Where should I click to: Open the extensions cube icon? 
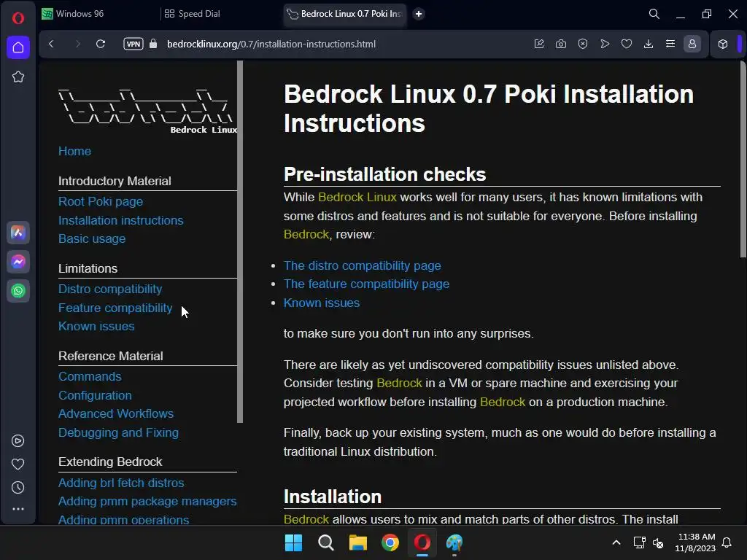[x=723, y=44]
